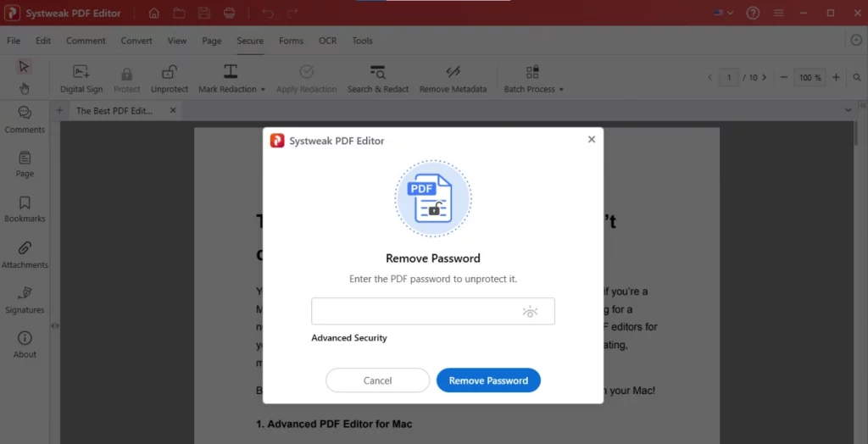This screenshot has height=444, width=868.
Task: Zoom in with the plus button
Action: pos(836,77)
